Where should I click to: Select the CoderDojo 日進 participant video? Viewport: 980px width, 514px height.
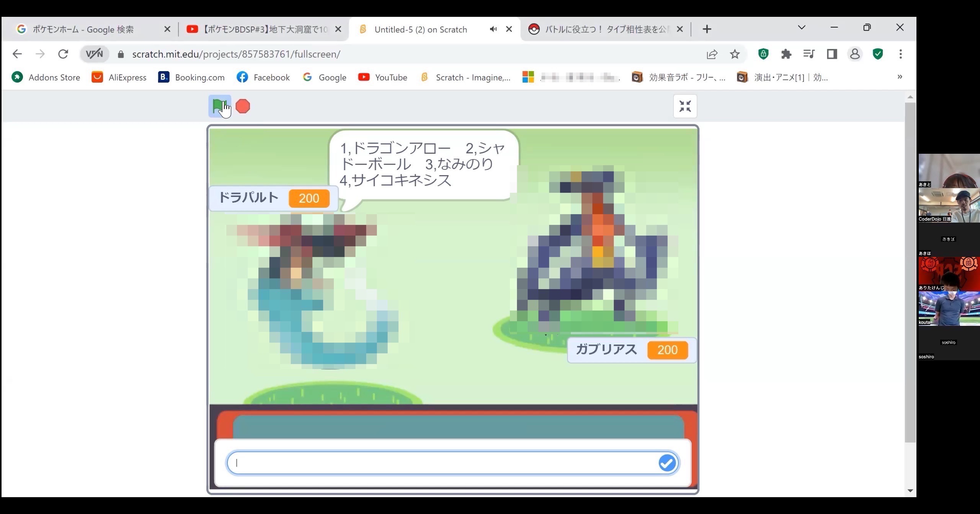tap(949, 205)
